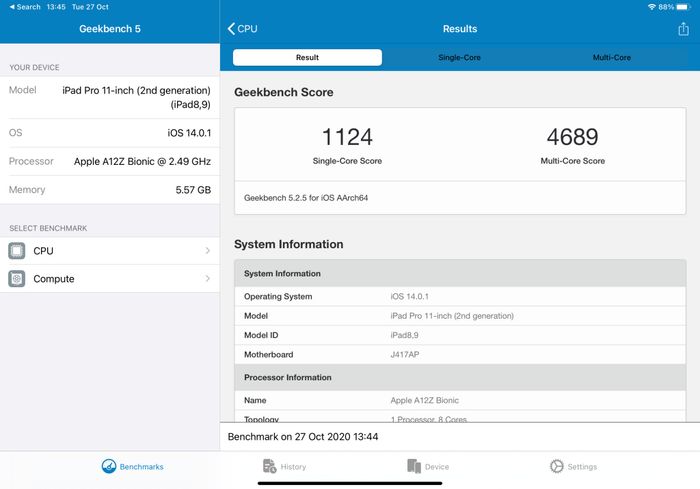Select the CPU benchmark row
This screenshot has width=700, height=489.
pos(110,251)
